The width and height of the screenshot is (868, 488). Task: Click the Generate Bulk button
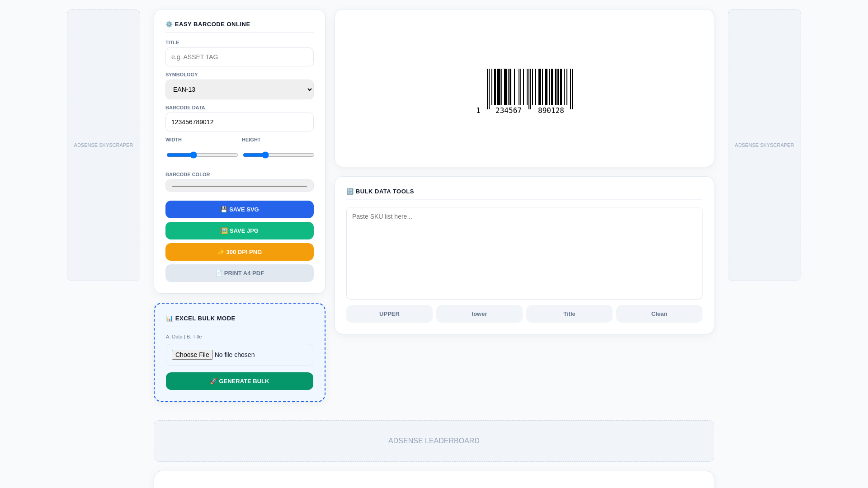[239, 381]
